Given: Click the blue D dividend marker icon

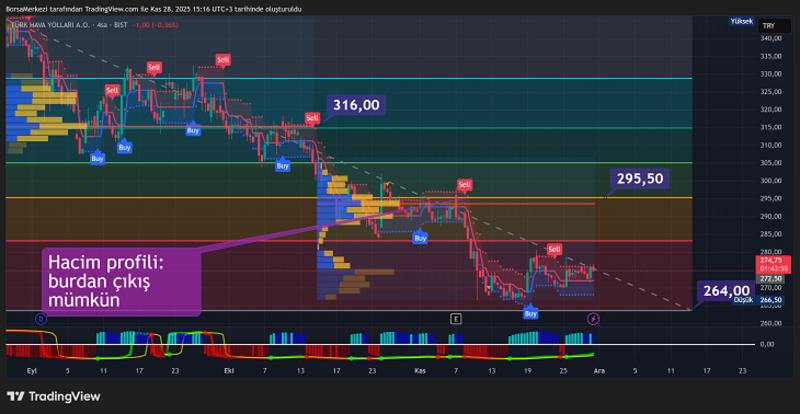Looking at the screenshot, I should 40,318.
